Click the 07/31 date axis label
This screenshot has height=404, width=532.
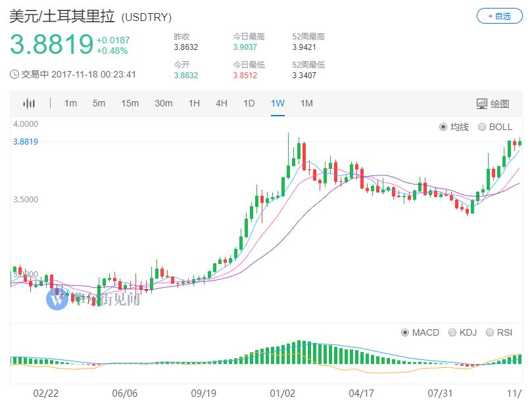tap(440, 393)
